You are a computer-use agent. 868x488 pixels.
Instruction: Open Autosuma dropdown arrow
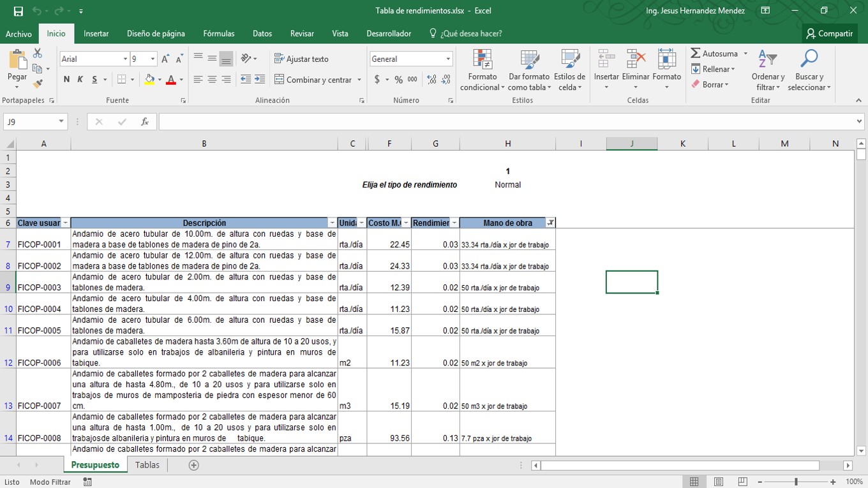[745, 54]
